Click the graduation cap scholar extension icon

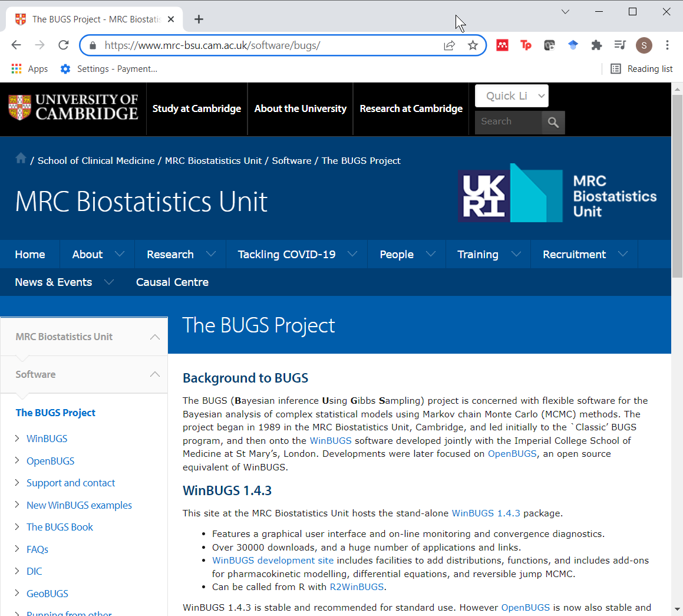[x=573, y=45]
